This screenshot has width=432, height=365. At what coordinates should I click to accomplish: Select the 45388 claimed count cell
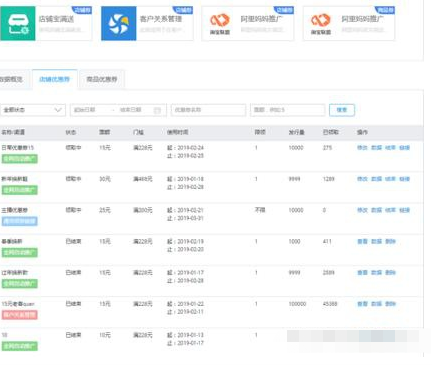[330, 304]
